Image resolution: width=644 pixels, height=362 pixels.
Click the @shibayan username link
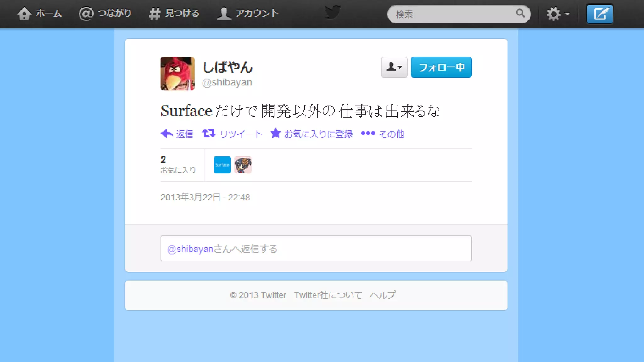(227, 82)
